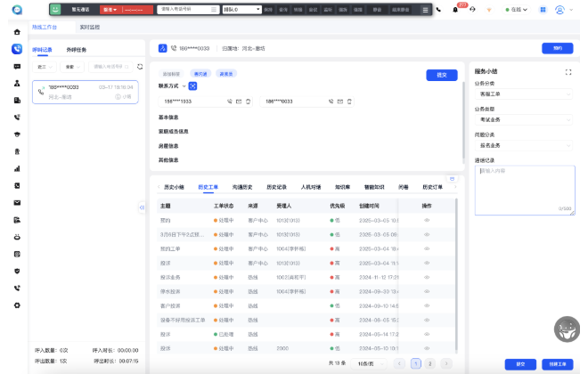This screenshot has width=588, height=374.
Task: Open the 在线 status dropdown
Action: pyautogui.click(x=516, y=10)
